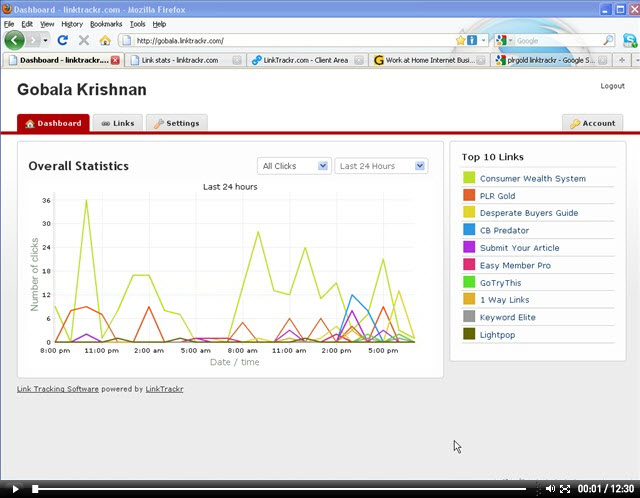Open the Home page icon
The width and height of the screenshot is (640, 498).
105,40
